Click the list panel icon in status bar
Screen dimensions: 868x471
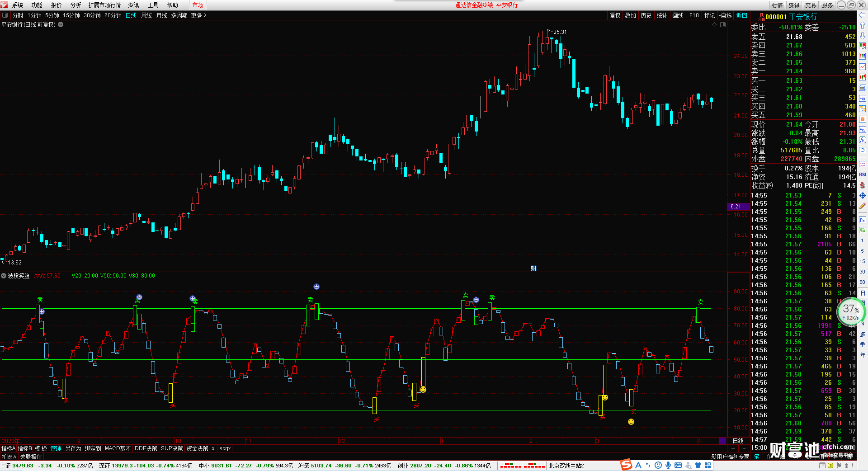click(822, 466)
